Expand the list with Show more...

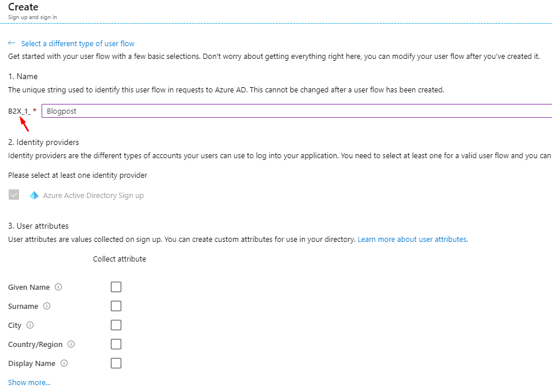(29, 382)
